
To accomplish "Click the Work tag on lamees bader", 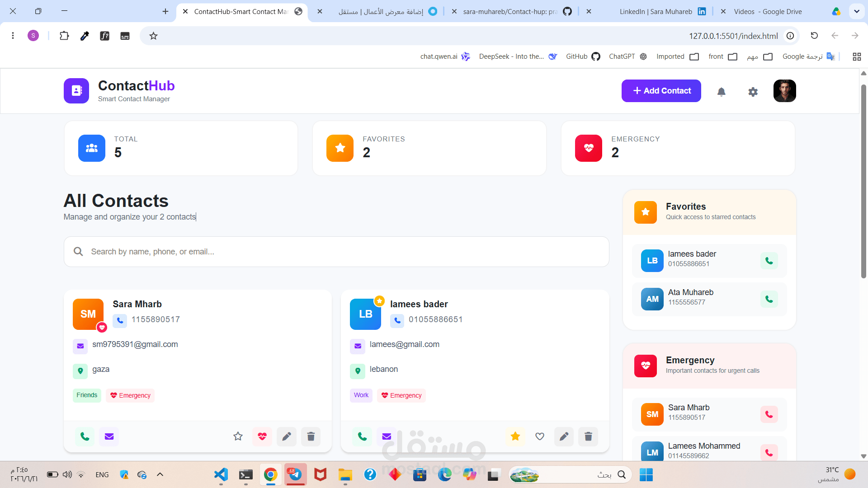I will (361, 395).
